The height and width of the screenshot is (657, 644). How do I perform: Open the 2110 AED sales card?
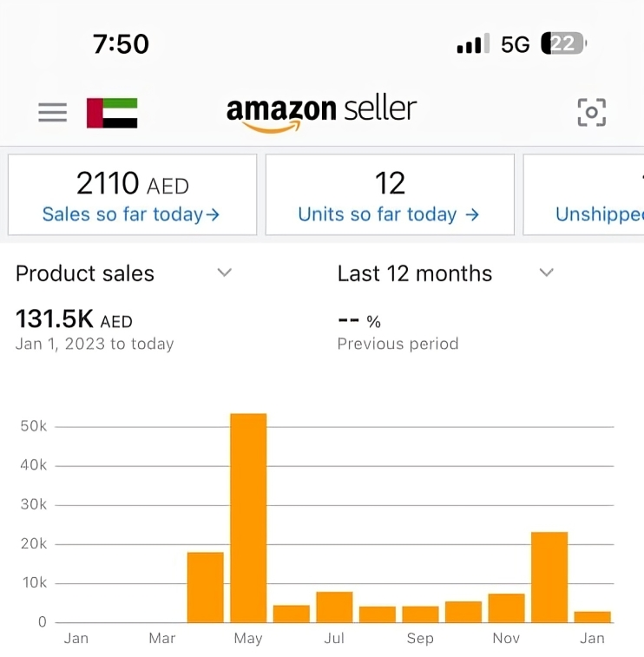(133, 194)
